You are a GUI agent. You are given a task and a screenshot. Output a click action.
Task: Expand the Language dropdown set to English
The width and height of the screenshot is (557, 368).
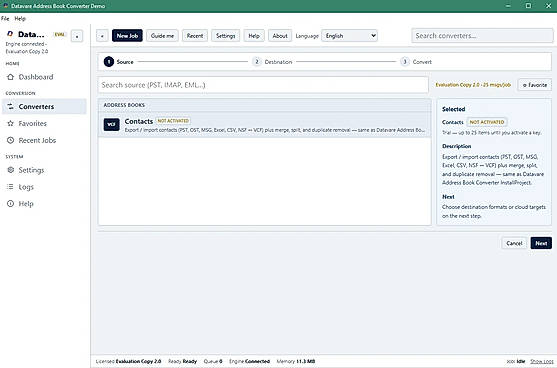click(350, 36)
